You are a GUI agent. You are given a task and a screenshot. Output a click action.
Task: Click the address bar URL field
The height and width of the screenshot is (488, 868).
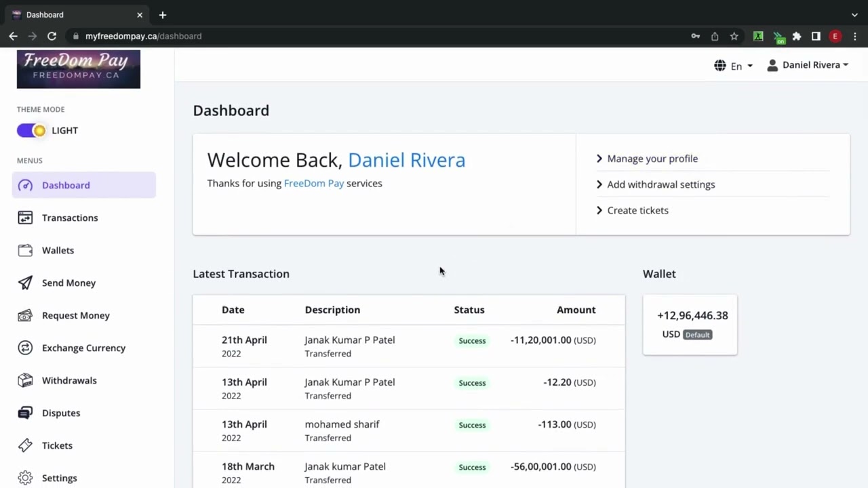(380, 36)
